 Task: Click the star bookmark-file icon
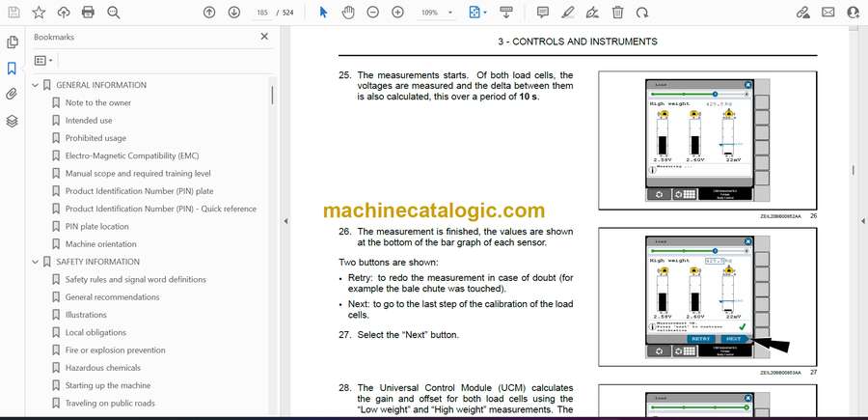[x=39, y=13]
